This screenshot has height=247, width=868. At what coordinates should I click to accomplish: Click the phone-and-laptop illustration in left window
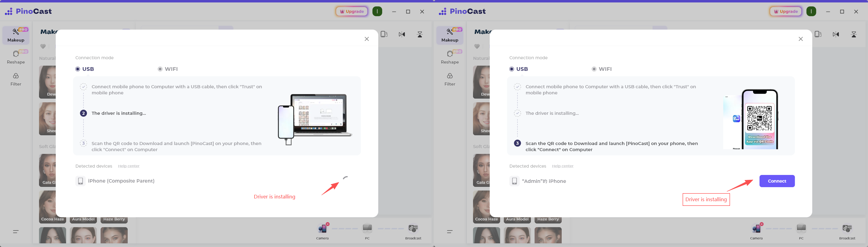pos(315,119)
